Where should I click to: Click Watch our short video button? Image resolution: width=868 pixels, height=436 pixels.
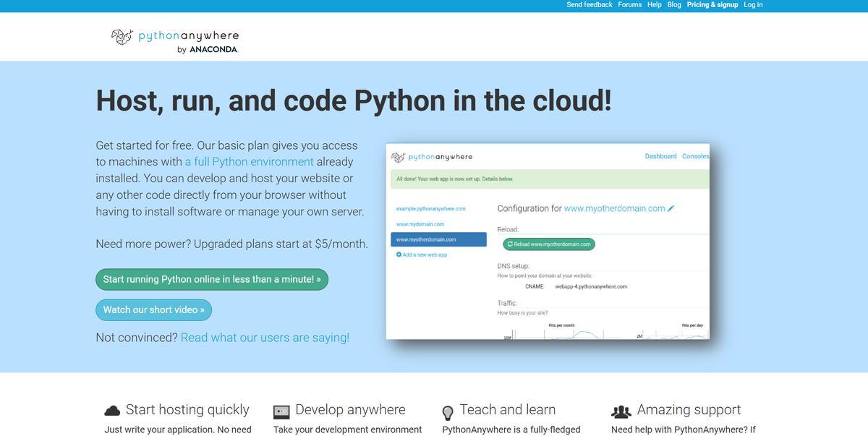[153, 309]
